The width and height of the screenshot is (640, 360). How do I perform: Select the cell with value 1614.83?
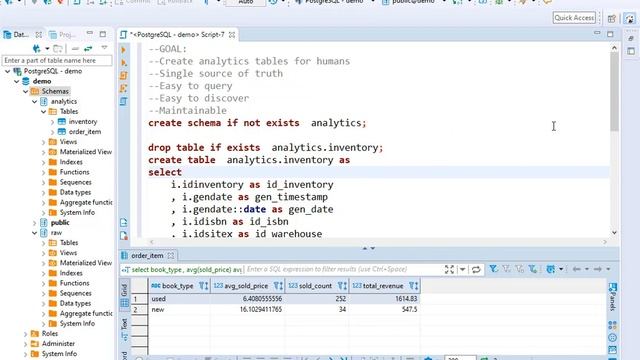click(x=384, y=299)
